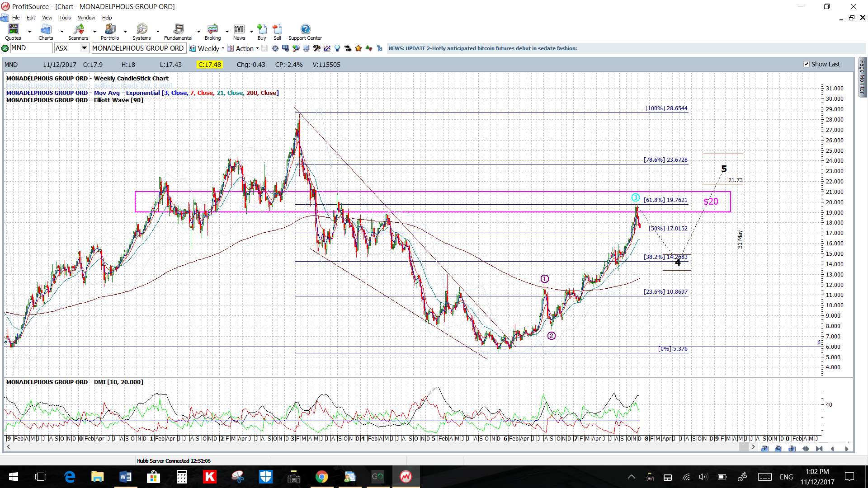Open the Help menu
868x488 pixels.
[107, 18]
